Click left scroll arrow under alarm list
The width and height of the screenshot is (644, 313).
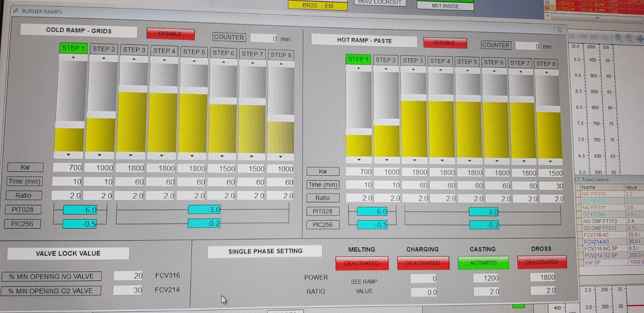[547, 16]
